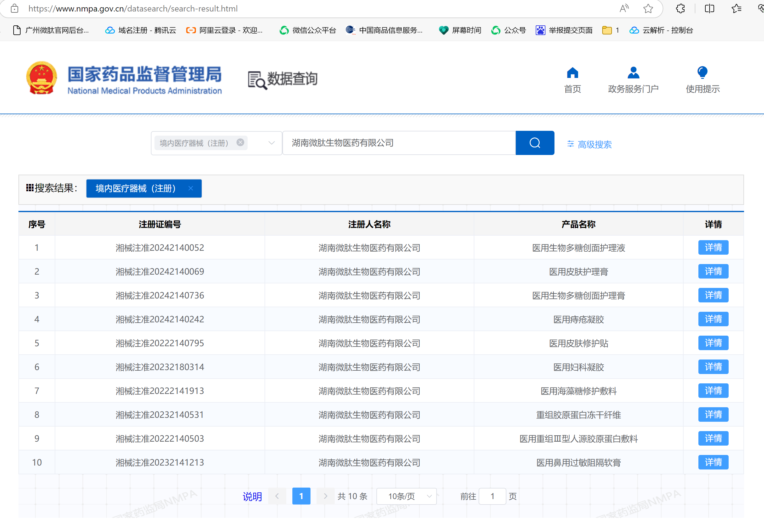Open 详情 for 医用重组Ⅲ型人源胶原蛋白敷料

click(713, 439)
